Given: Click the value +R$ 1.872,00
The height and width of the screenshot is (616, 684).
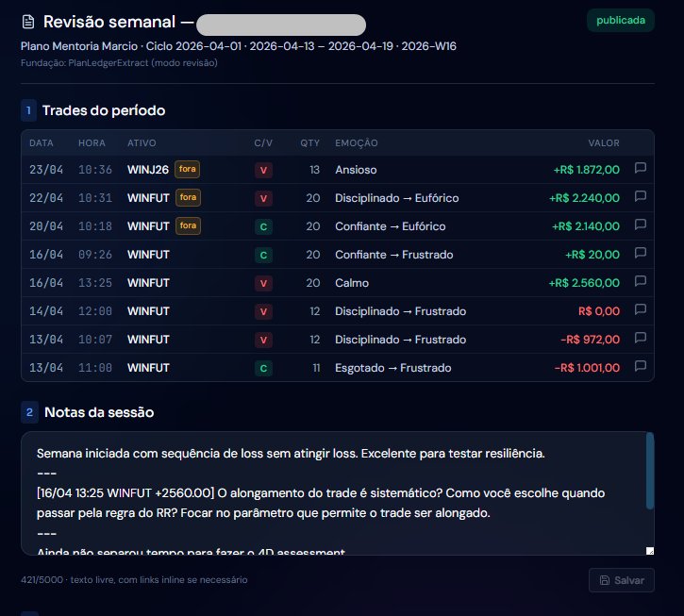Looking at the screenshot, I should [x=586, y=170].
